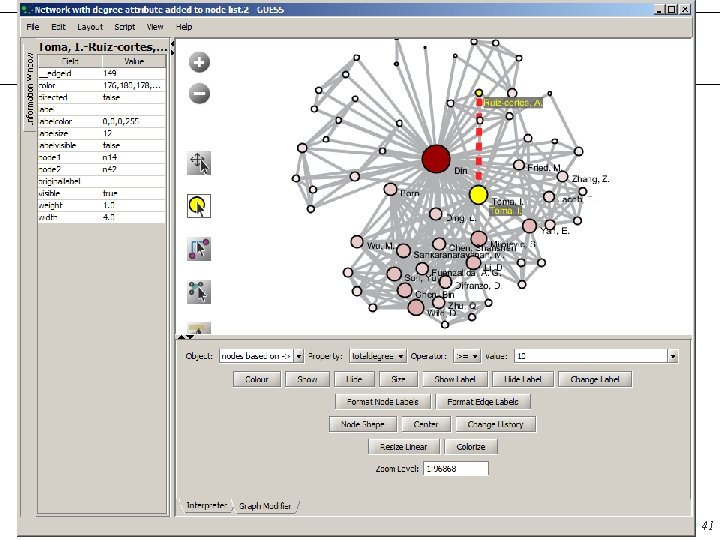The image size is (720, 540).
Task: Click the large dark red Ding node
Action: (436, 159)
